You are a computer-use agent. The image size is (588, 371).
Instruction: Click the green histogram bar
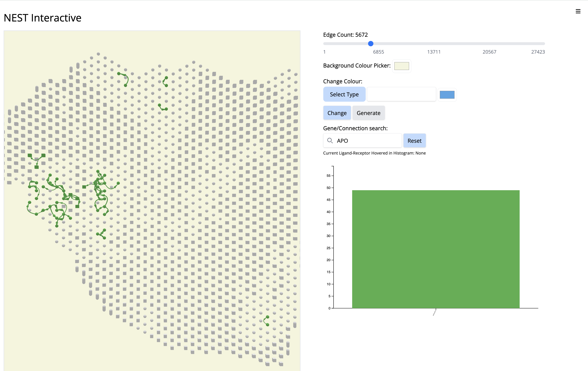click(436, 249)
